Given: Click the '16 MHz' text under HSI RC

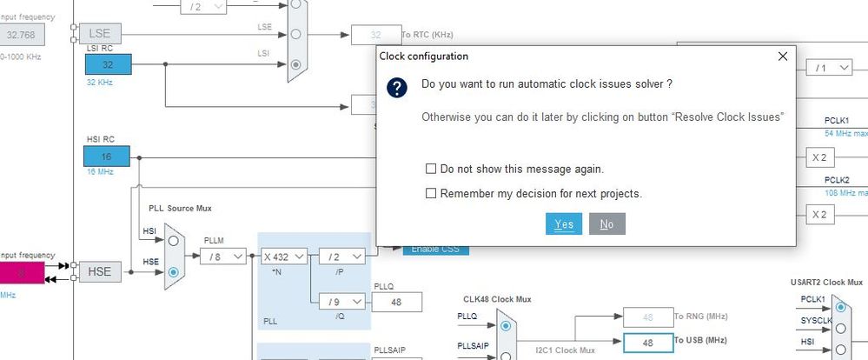Looking at the screenshot, I should click(x=100, y=171).
